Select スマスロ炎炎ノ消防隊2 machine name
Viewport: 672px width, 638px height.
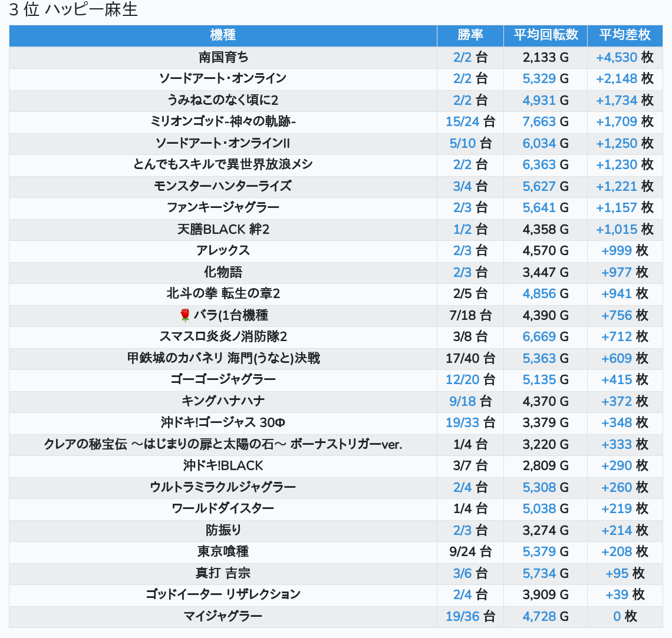(x=223, y=337)
